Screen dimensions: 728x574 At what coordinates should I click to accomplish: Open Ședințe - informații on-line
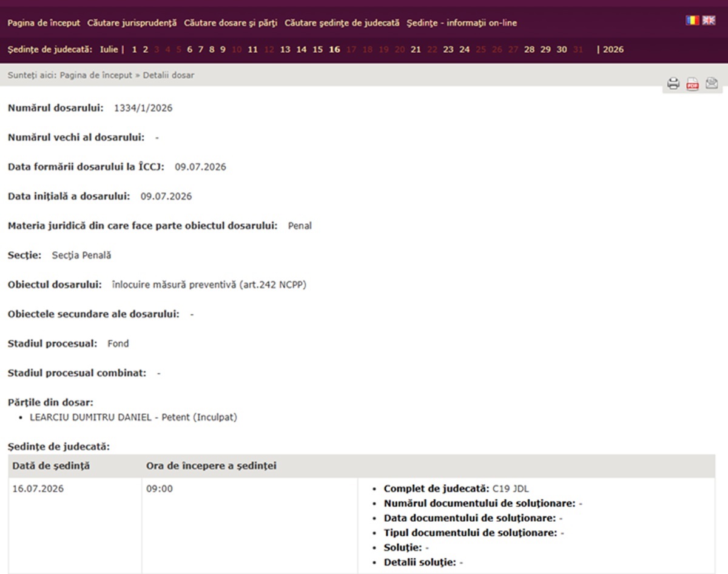[462, 23]
